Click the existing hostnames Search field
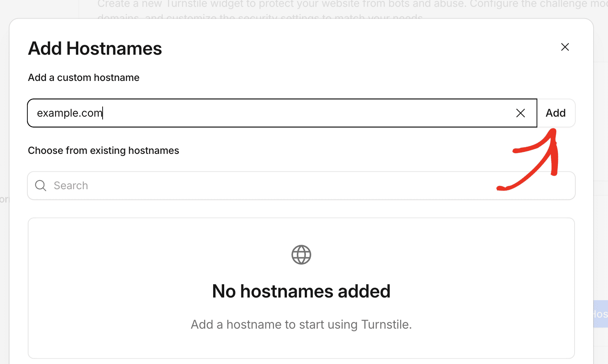 [x=301, y=185]
